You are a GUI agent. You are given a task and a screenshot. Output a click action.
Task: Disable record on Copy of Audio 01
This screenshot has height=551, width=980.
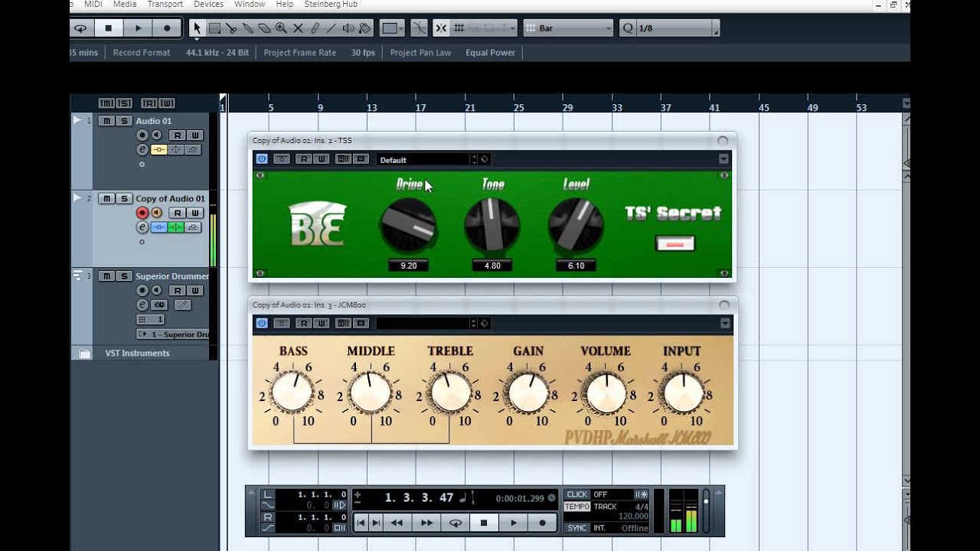pos(142,213)
